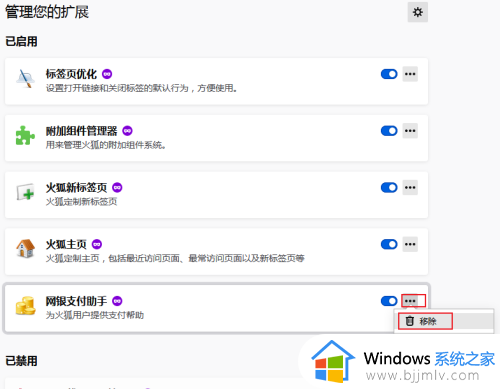Click the purple badge next to 附加组件管理器

pyautogui.click(x=127, y=131)
